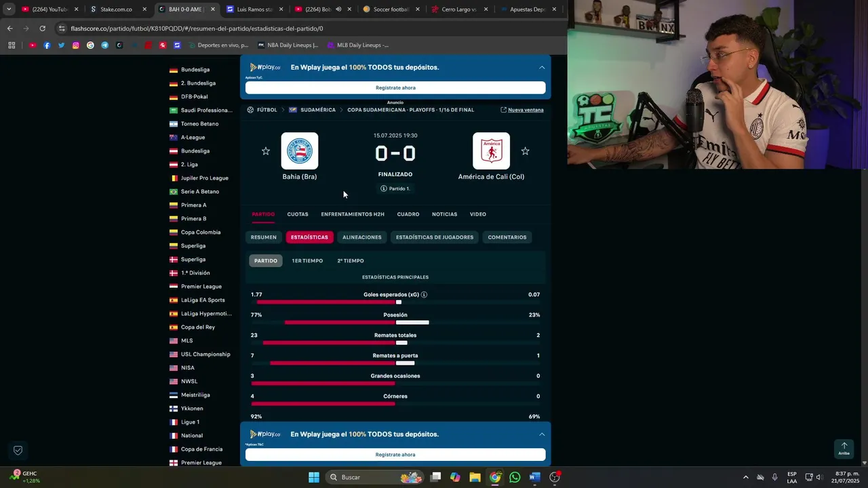Open DFB-Pokal in sidebar
868x488 pixels.
(194, 97)
